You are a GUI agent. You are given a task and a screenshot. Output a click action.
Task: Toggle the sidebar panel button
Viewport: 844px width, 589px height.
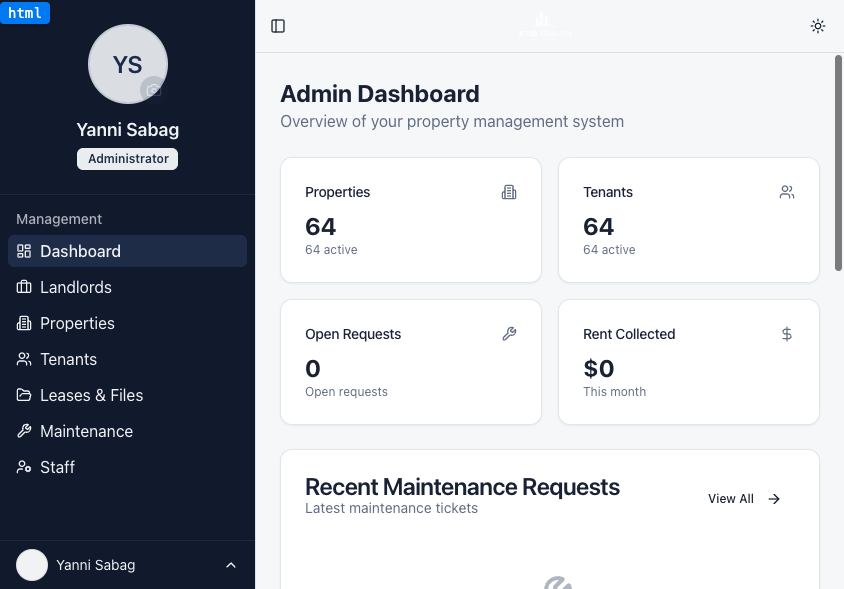click(278, 26)
